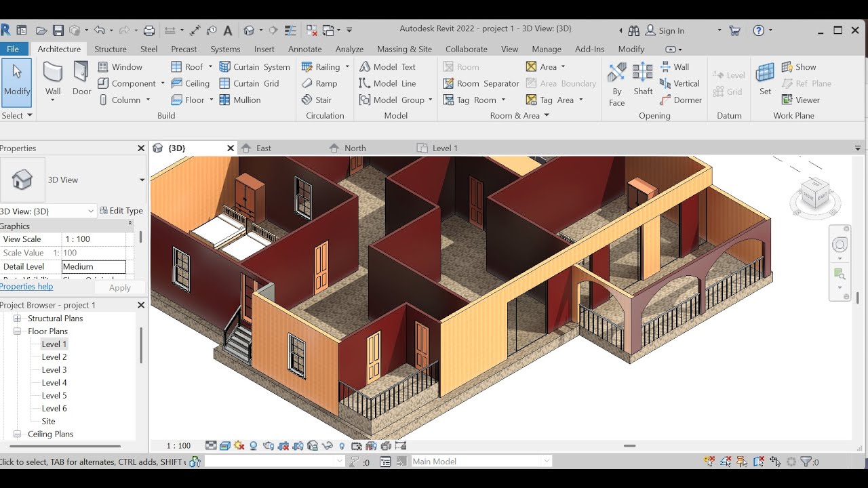The image size is (868, 488).
Task: Click the Crop View icon in view control bar
Action: [x=283, y=446]
